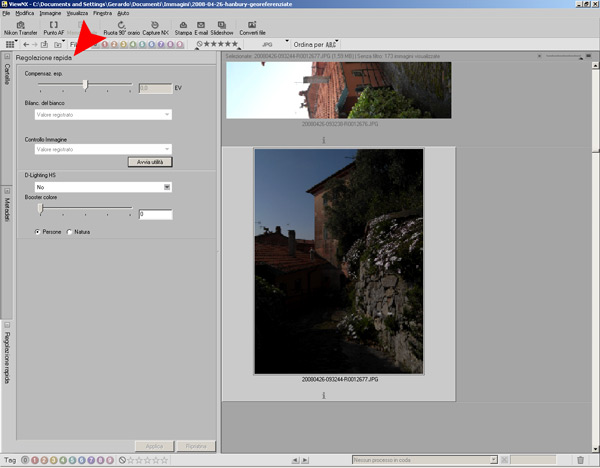Show the Punto AF focus point

click(54, 28)
